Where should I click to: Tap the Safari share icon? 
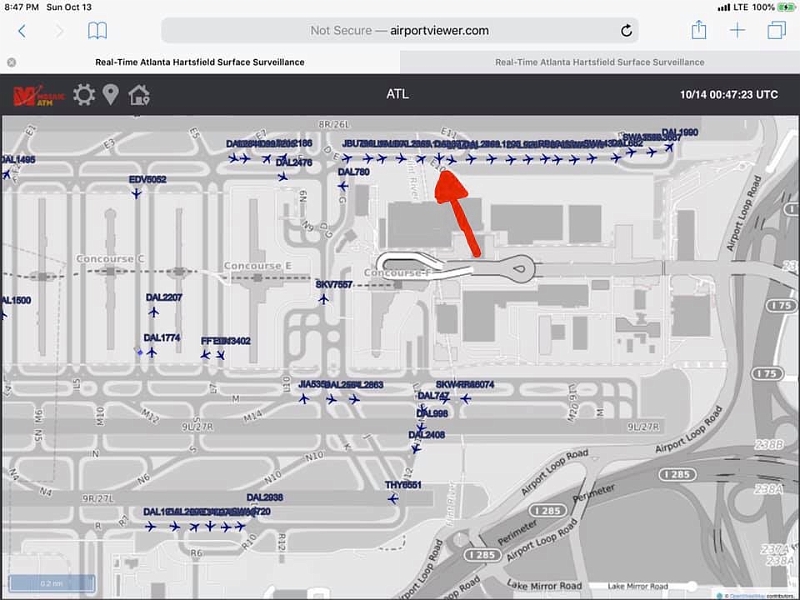[699, 30]
